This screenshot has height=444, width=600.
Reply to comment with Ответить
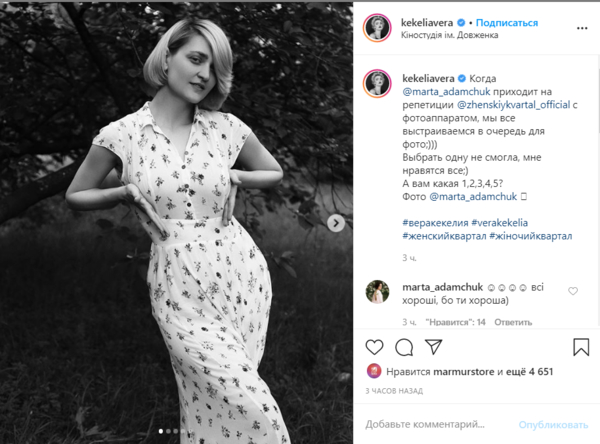(513, 322)
